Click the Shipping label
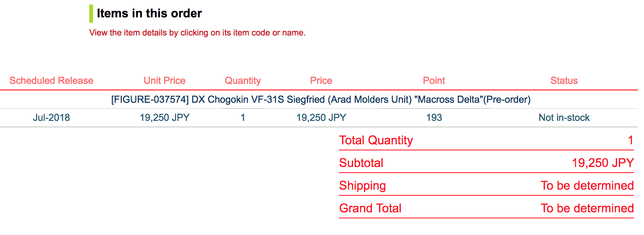Viewport: 644px width, 235px height. (x=362, y=186)
